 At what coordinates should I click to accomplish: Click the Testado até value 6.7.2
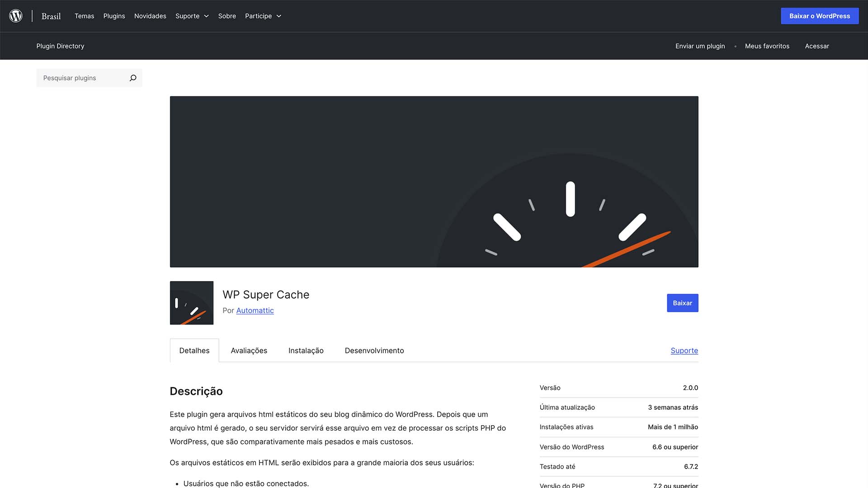[691, 466]
